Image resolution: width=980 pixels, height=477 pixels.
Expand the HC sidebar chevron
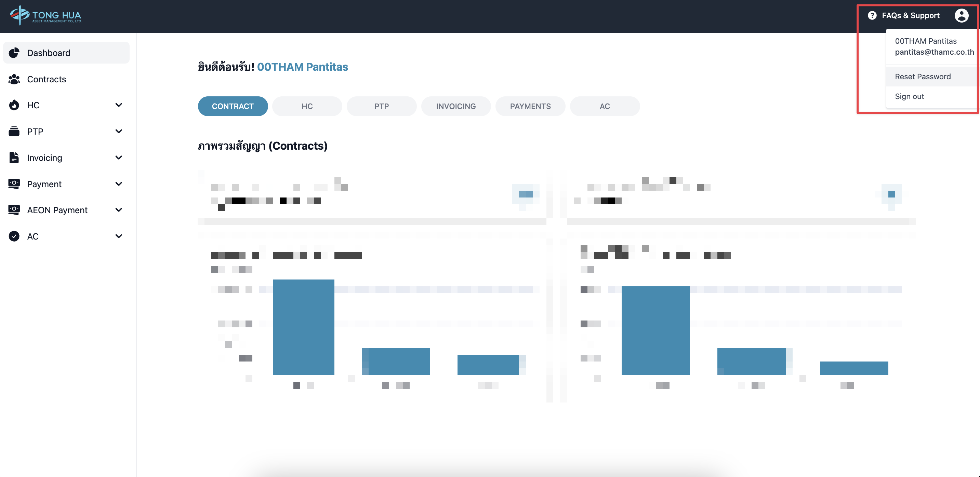pos(119,105)
